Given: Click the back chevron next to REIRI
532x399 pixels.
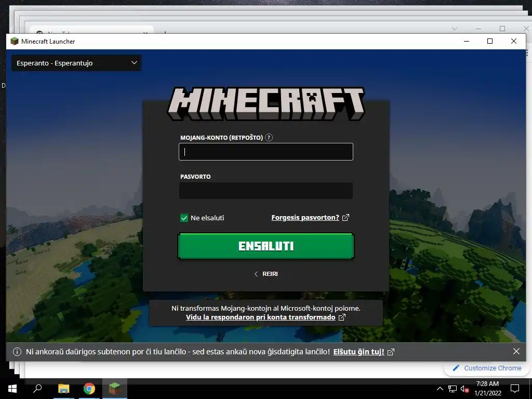Looking at the screenshot, I should [x=256, y=274].
